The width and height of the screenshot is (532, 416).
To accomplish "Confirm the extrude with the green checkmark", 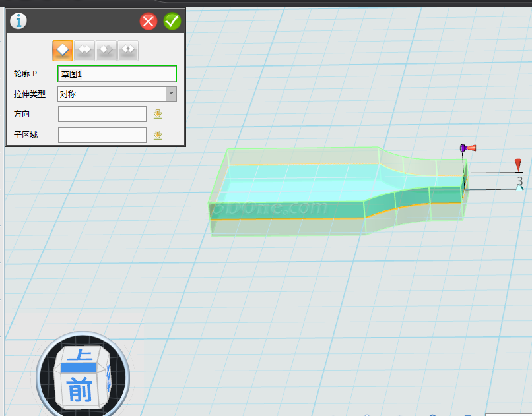I will point(172,21).
